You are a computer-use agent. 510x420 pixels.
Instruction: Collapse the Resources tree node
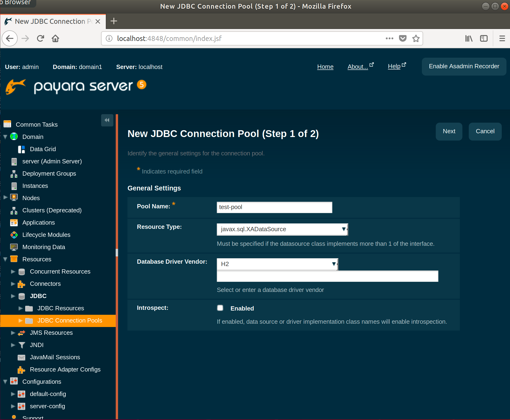pyautogui.click(x=5, y=259)
